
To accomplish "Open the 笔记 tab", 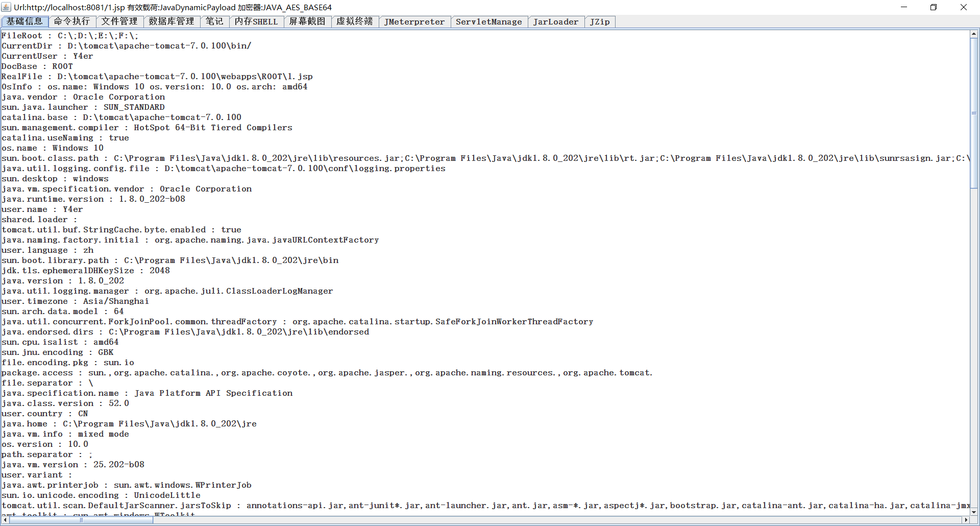I will 215,21.
